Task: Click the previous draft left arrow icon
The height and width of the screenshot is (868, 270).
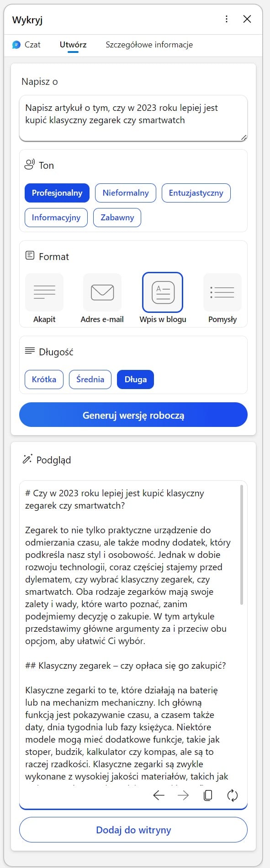Action: point(159,795)
